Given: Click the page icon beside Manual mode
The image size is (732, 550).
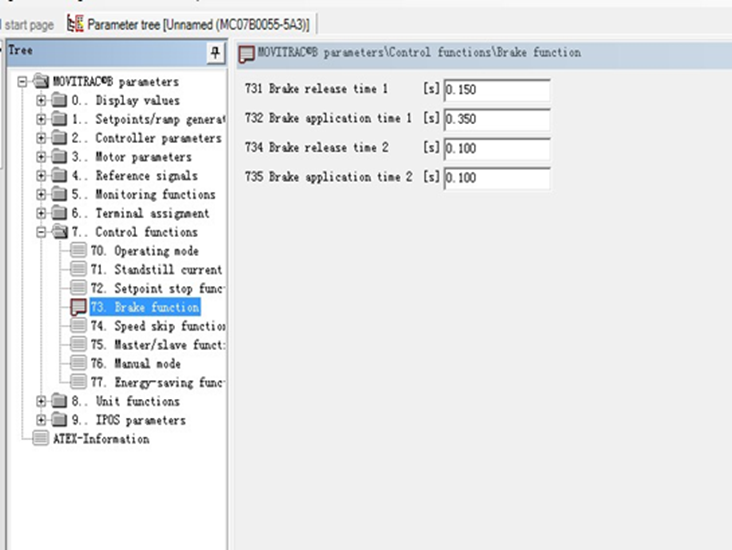Looking at the screenshot, I should coord(78,364).
